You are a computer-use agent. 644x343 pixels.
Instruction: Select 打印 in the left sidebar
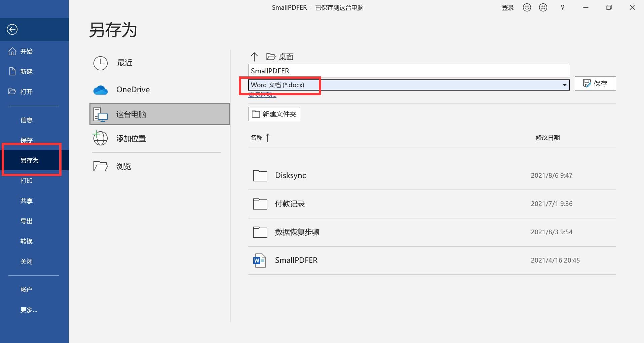tap(27, 181)
